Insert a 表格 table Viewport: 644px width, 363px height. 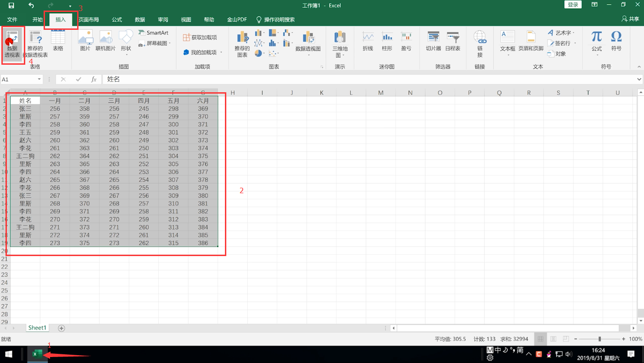[x=58, y=41]
